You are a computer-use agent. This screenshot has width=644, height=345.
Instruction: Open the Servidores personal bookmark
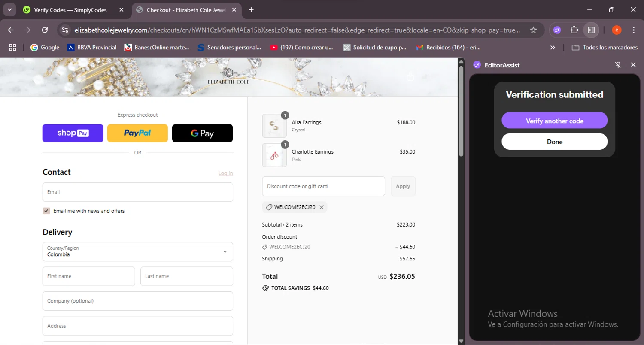[229, 48]
